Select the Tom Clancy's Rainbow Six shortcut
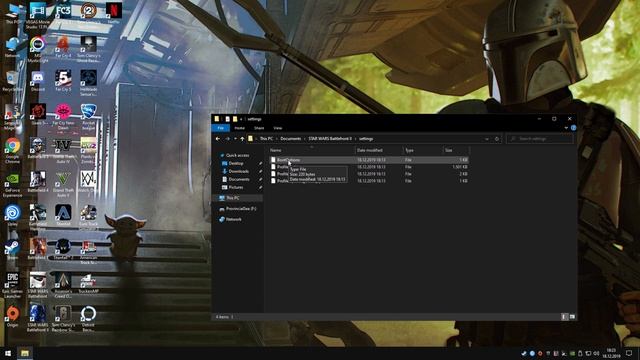Viewport: 640px width, 360px height. pyautogui.click(x=63, y=319)
